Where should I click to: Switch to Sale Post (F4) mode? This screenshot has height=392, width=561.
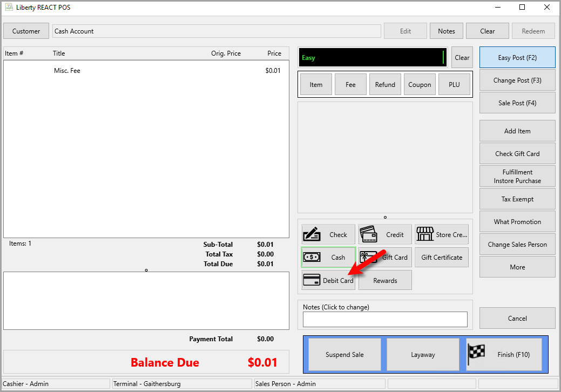coord(517,103)
